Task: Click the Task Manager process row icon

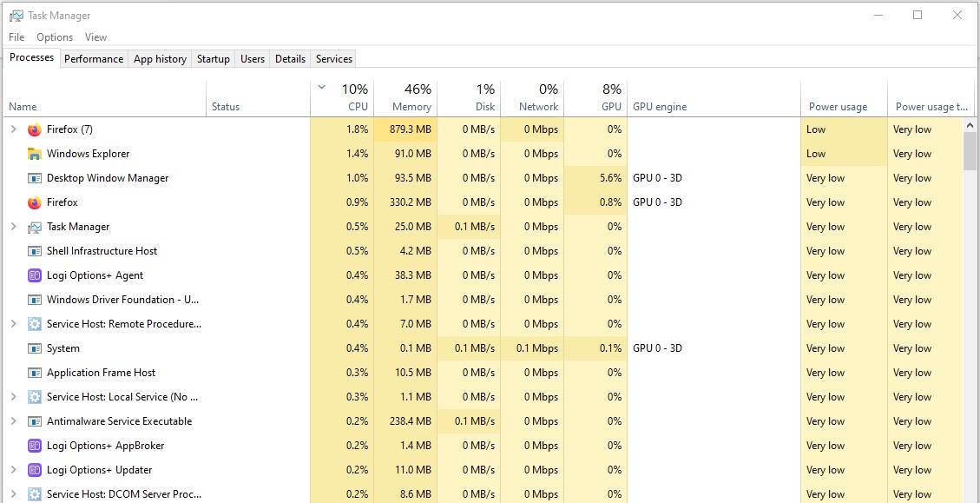Action: click(35, 227)
